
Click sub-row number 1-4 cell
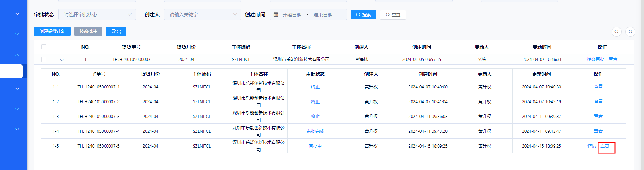[55, 131]
